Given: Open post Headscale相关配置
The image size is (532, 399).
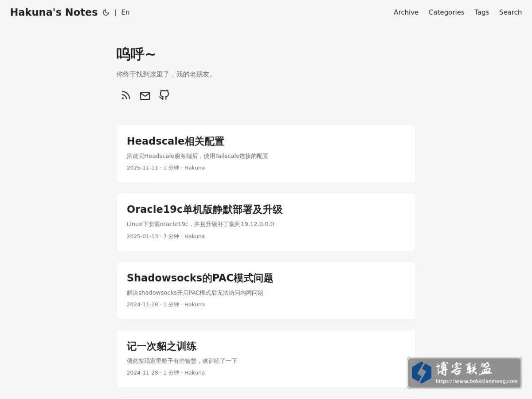Looking at the screenshot, I should pyautogui.click(x=176, y=141).
